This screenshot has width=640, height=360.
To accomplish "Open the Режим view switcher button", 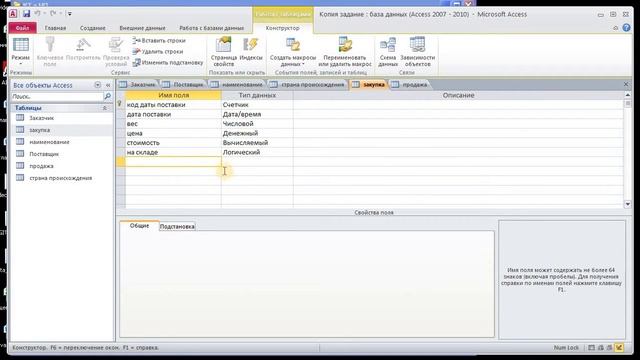I will pyautogui.click(x=20, y=51).
